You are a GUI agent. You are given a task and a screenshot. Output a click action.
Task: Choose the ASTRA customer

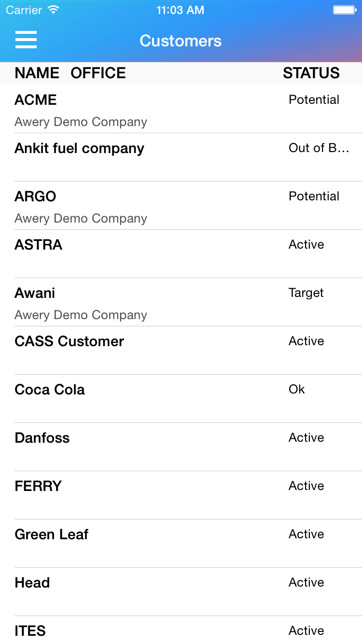[x=181, y=254]
